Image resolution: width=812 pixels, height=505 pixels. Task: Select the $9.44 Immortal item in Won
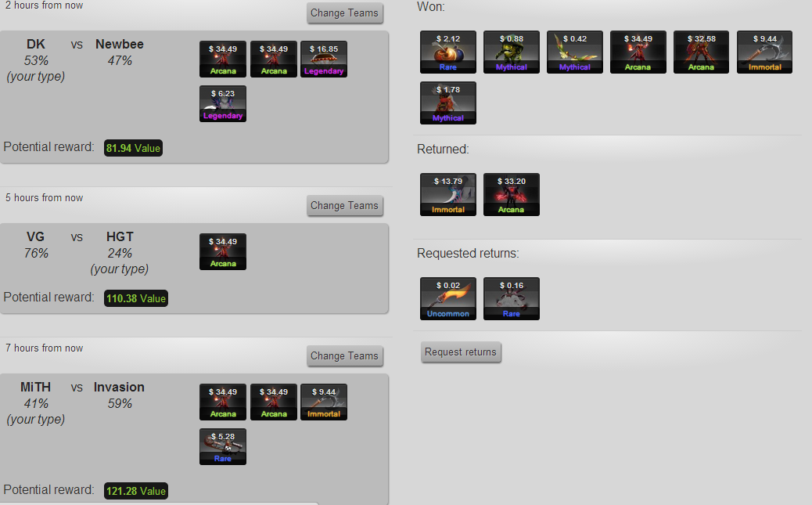[x=764, y=52]
